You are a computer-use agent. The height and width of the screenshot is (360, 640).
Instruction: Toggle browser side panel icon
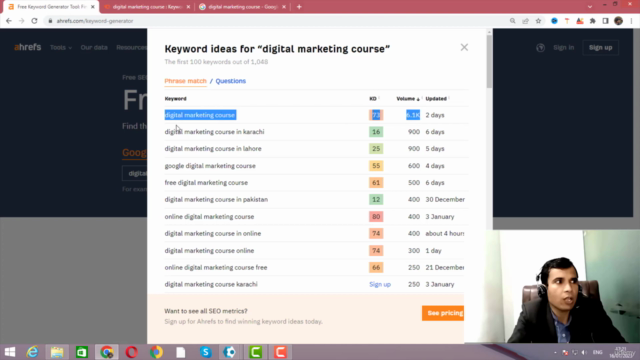tap(605, 21)
